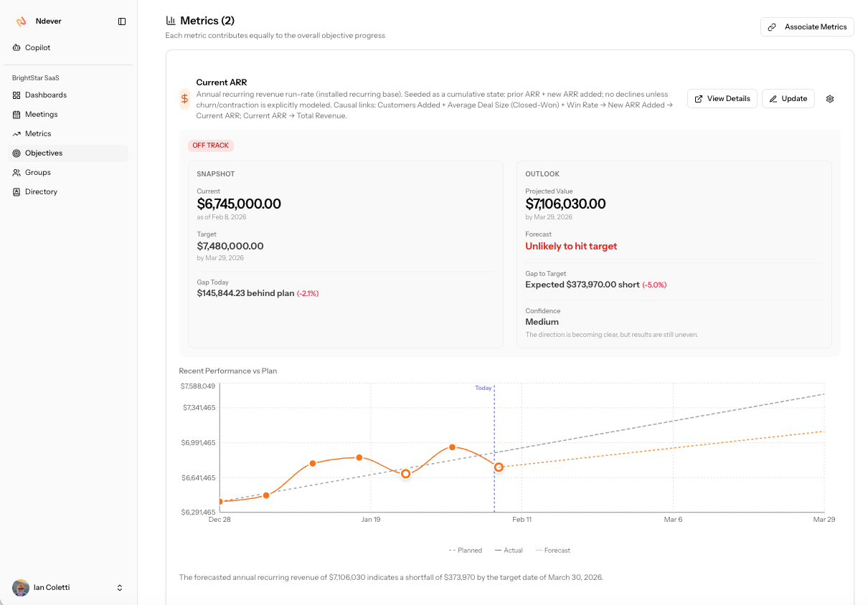868x605 pixels.
Task: Click the Update button
Action: click(788, 99)
